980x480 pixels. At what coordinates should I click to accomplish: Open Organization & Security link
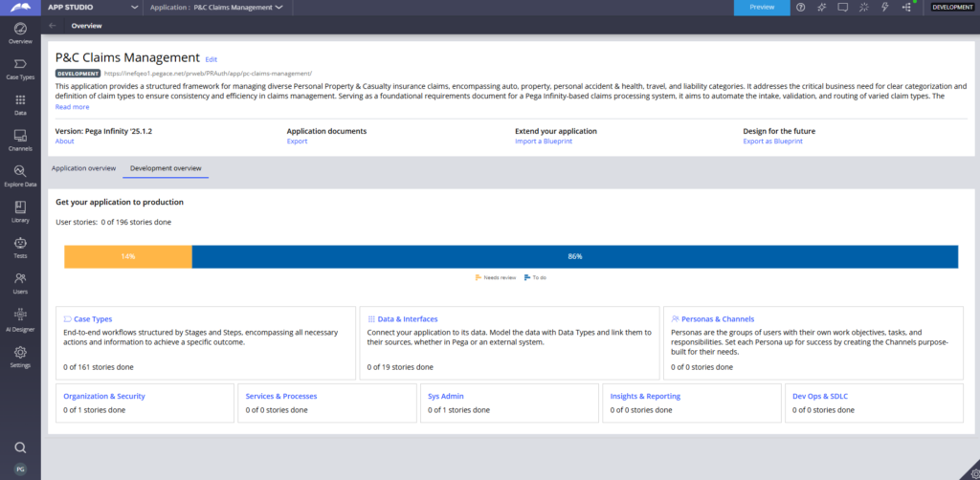click(104, 397)
